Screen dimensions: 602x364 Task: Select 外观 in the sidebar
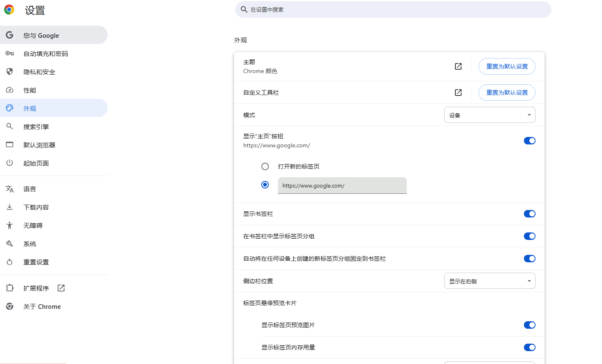tap(54, 108)
